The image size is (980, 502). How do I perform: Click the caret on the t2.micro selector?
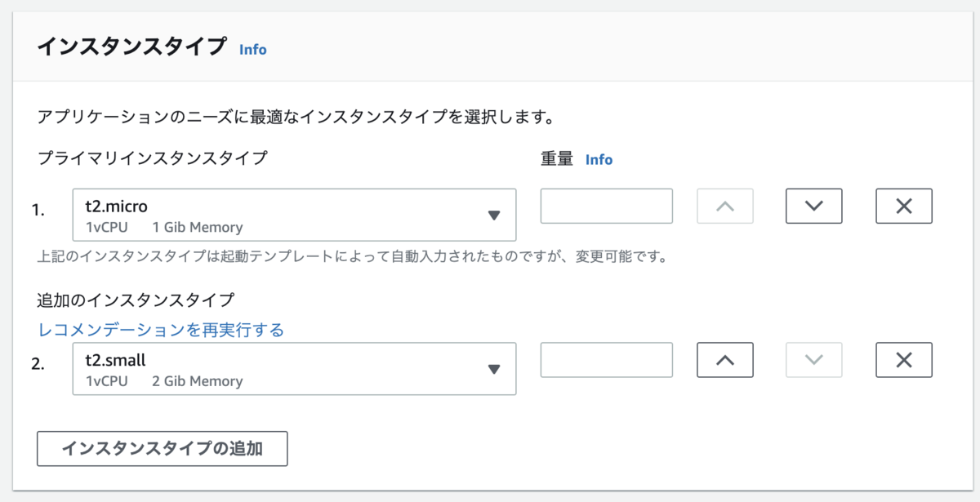pyautogui.click(x=495, y=215)
